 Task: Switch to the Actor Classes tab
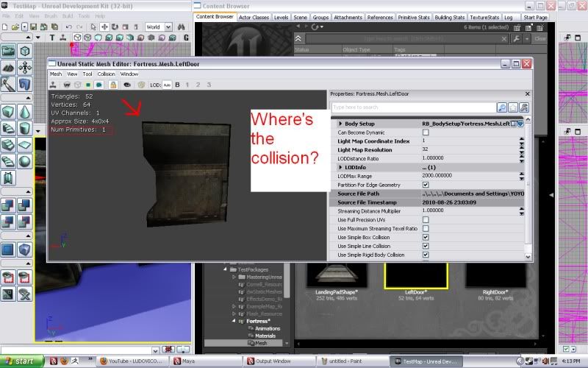point(254,17)
